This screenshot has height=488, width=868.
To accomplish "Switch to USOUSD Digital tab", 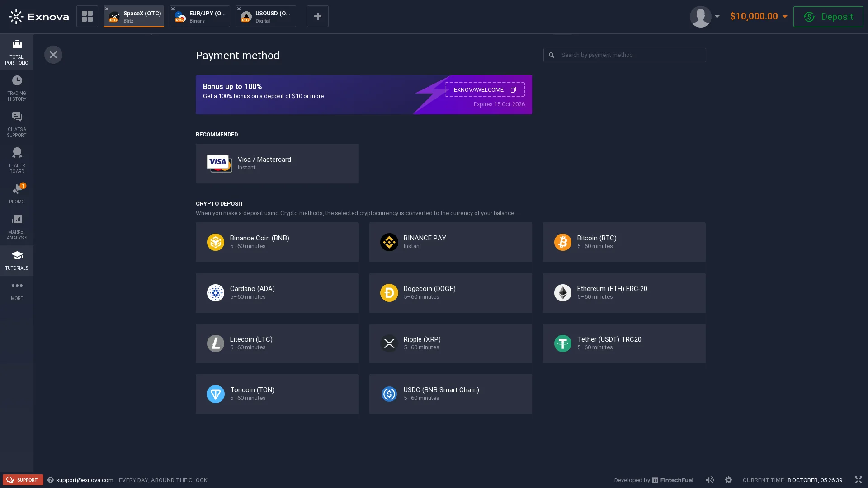I will tap(266, 16).
